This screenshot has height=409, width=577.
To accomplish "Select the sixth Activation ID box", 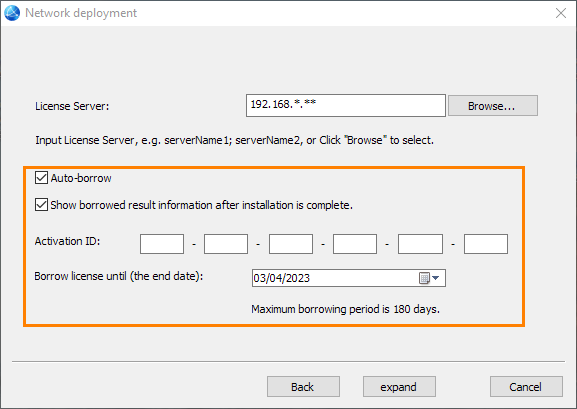I will [x=486, y=244].
